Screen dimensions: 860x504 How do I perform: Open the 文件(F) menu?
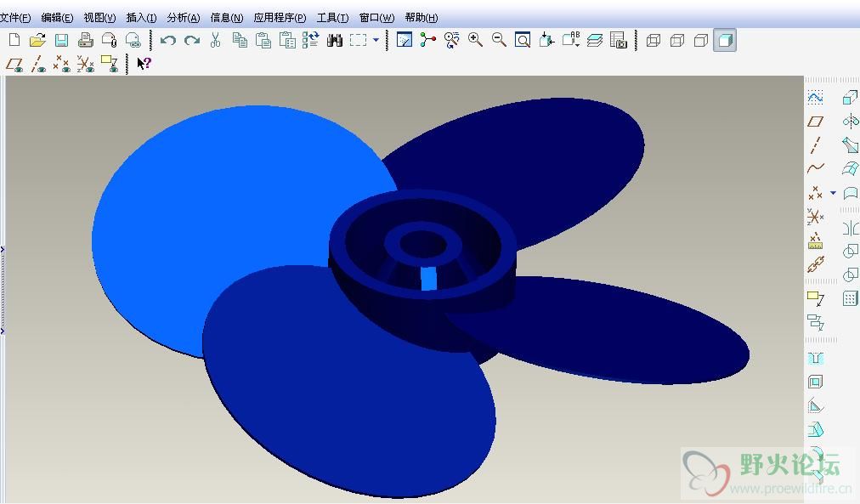tap(14, 18)
